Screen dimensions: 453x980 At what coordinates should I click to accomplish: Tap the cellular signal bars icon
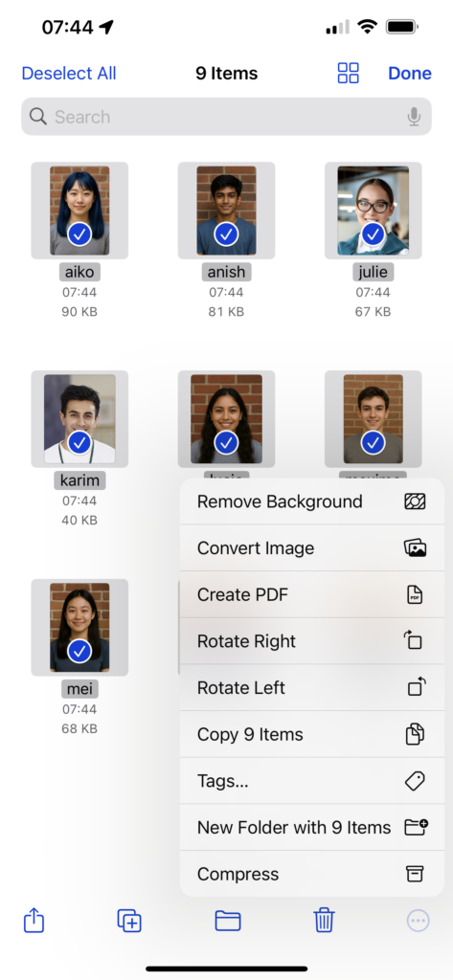tap(338, 27)
